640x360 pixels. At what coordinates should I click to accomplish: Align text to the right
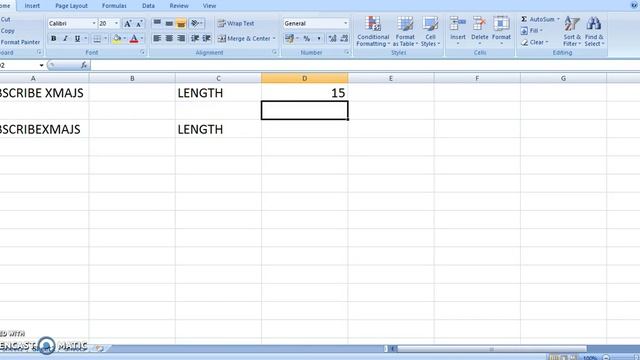click(181, 38)
